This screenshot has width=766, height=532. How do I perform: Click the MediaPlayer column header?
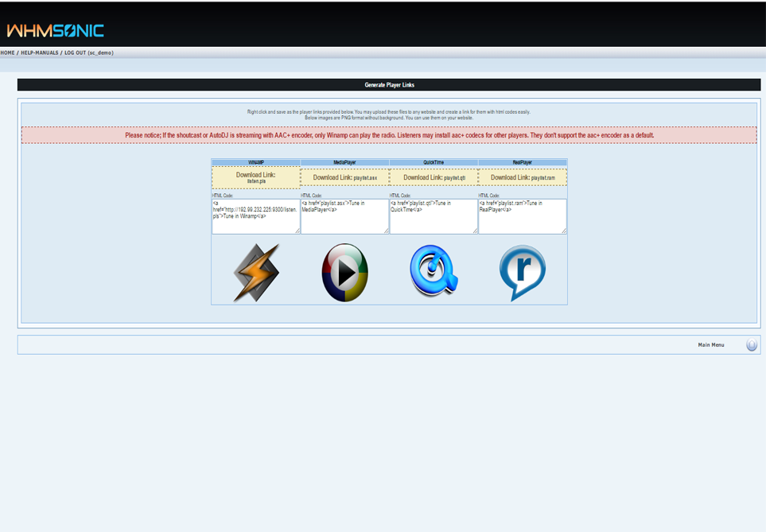345,162
